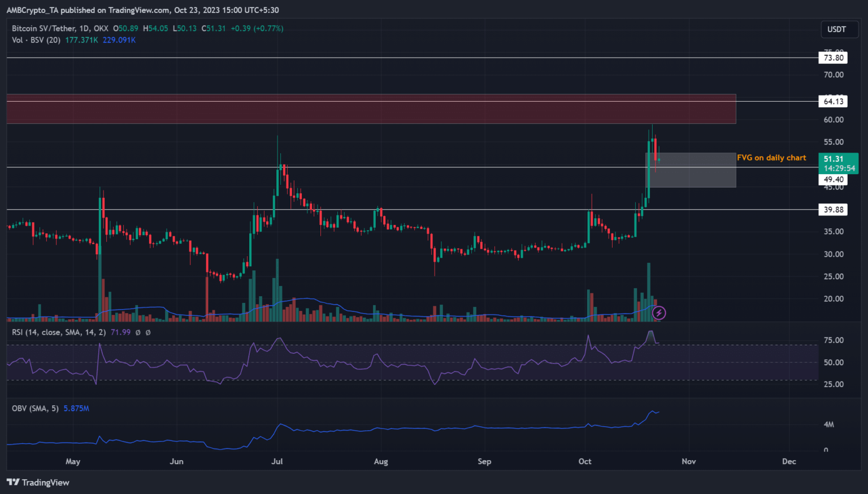Click the Oct label on time axis
The width and height of the screenshot is (868, 494).
(585, 461)
